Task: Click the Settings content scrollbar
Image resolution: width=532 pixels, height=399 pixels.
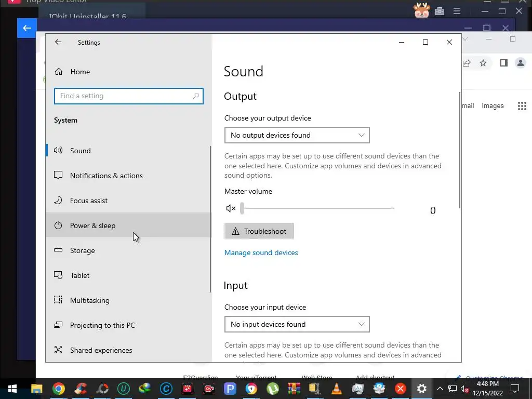Action: point(460,150)
